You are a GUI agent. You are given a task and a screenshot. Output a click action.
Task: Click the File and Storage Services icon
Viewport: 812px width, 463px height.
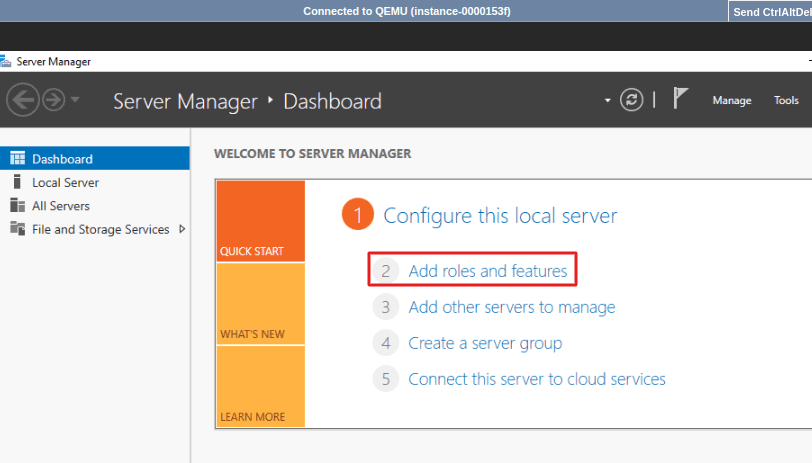click(x=18, y=228)
